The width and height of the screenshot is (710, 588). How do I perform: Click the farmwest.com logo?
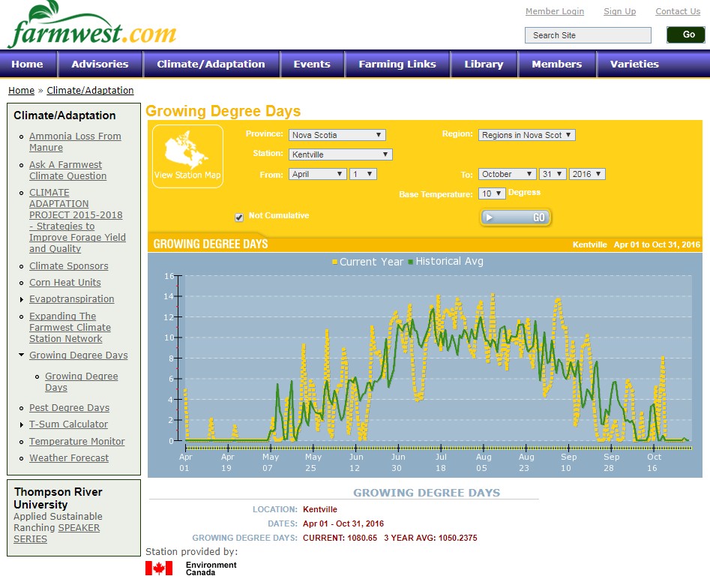pyautogui.click(x=91, y=27)
